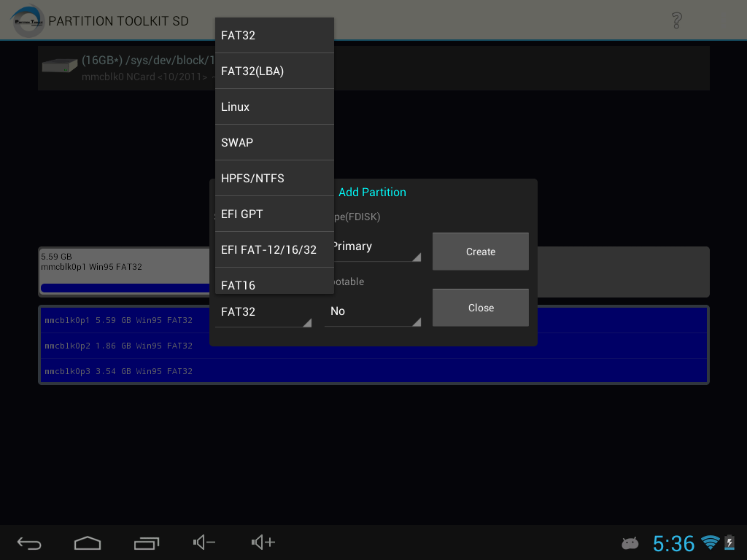The width and height of the screenshot is (747, 560).
Task: Open help via the question mark icon
Action: [x=676, y=20]
